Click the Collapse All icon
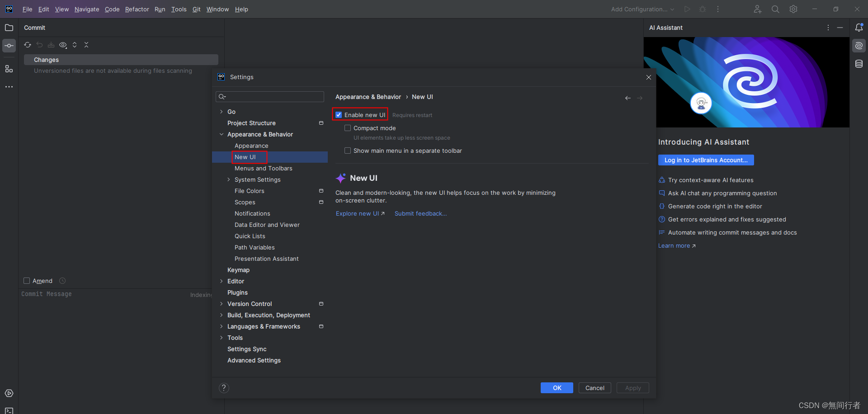The height and width of the screenshot is (414, 868). [x=86, y=45]
